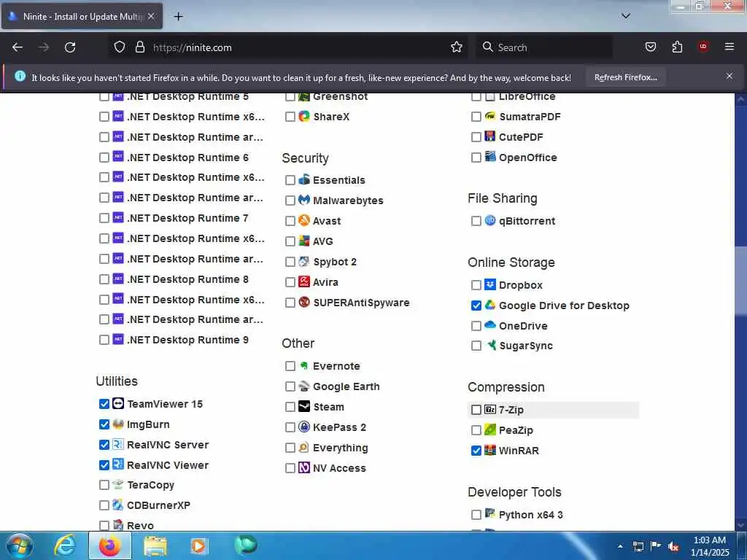Dismiss the Firefox notification bar

[x=729, y=76]
